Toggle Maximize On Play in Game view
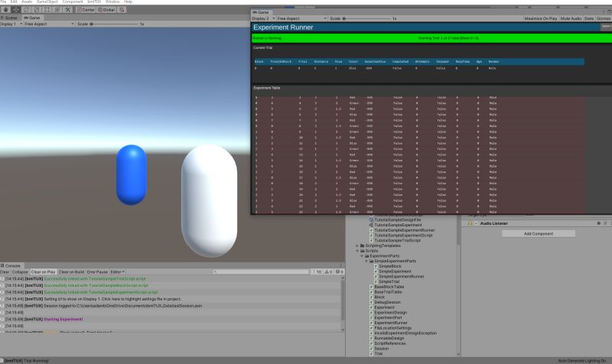Screen dimensions: 612x364 (x=541, y=18)
